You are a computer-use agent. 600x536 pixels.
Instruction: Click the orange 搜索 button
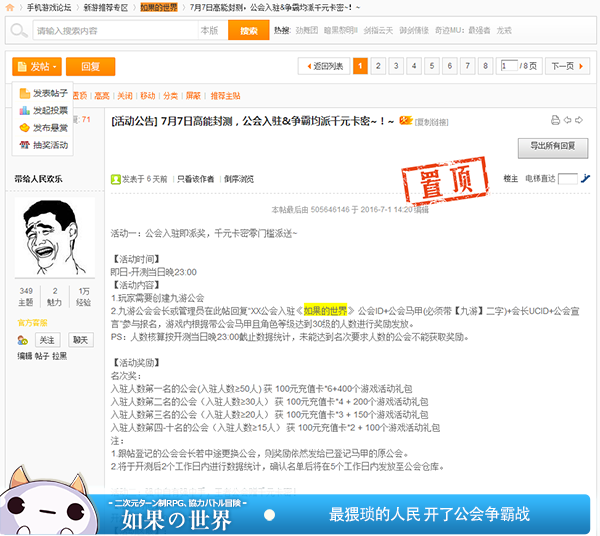(249, 31)
